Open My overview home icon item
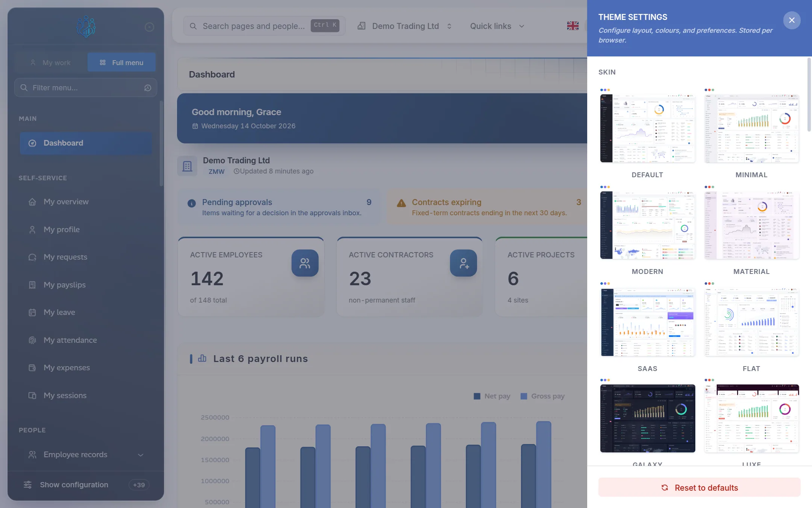The height and width of the screenshot is (508, 812). [x=86, y=202]
